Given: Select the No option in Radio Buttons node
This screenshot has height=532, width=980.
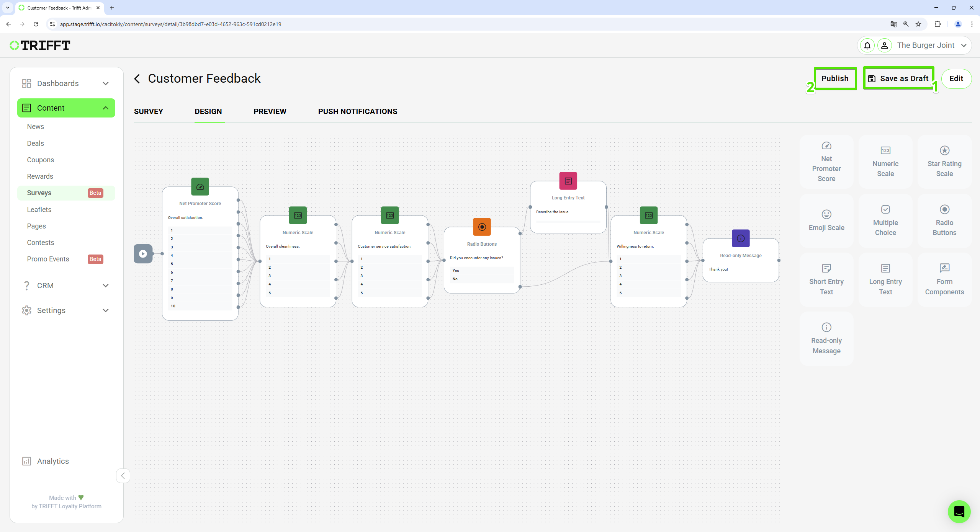Looking at the screenshot, I should pyautogui.click(x=482, y=279).
